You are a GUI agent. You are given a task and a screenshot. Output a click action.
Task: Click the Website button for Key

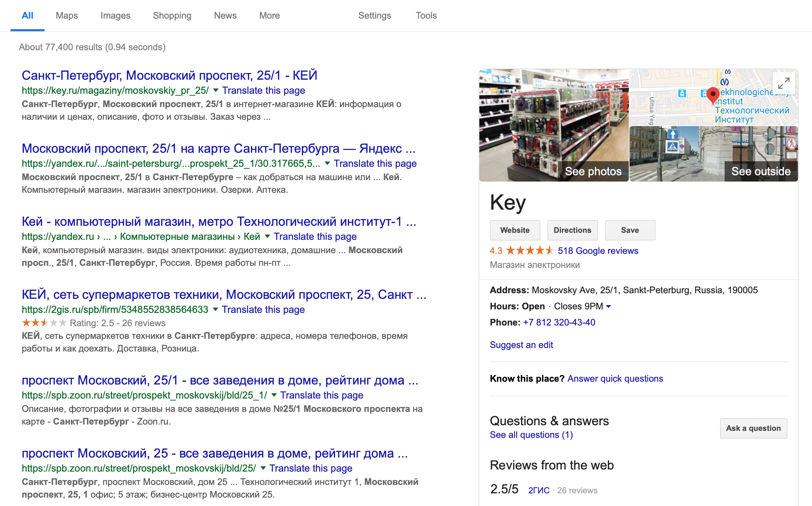pos(514,230)
